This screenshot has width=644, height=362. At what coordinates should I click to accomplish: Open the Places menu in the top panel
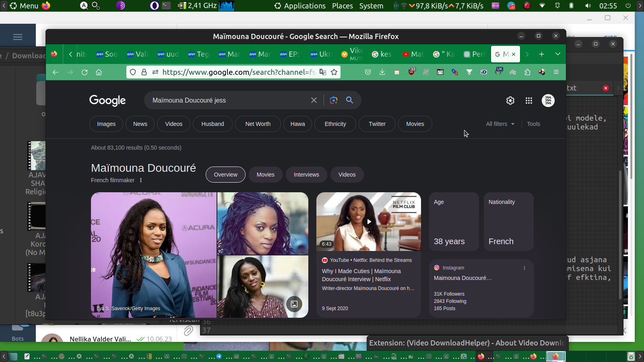tap(343, 6)
